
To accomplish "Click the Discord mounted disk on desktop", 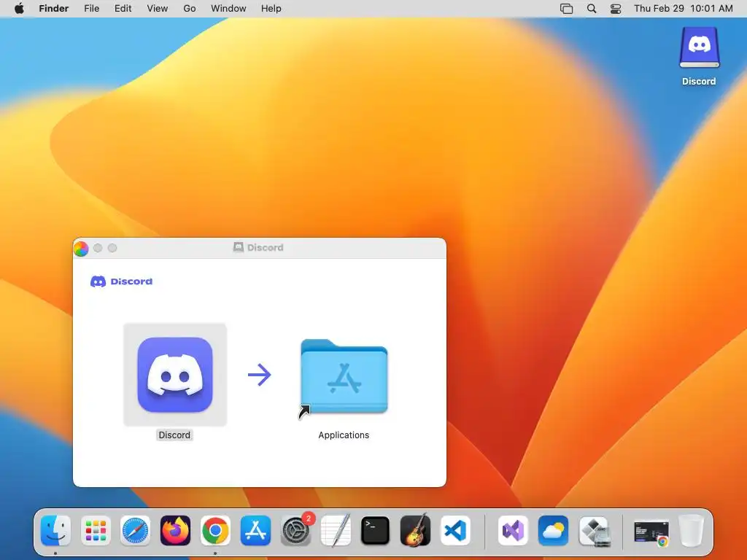I will pos(699,47).
